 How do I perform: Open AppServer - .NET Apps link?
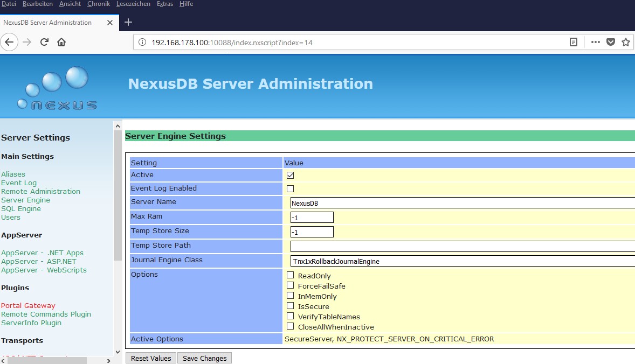coord(42,253)
